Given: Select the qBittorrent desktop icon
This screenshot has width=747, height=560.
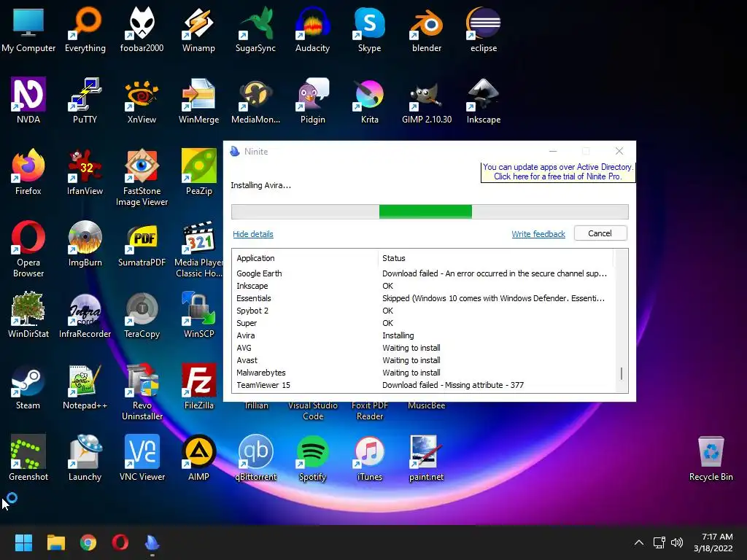Looking at the screenshot, I should pyautogui.click(x=255, y=457).
